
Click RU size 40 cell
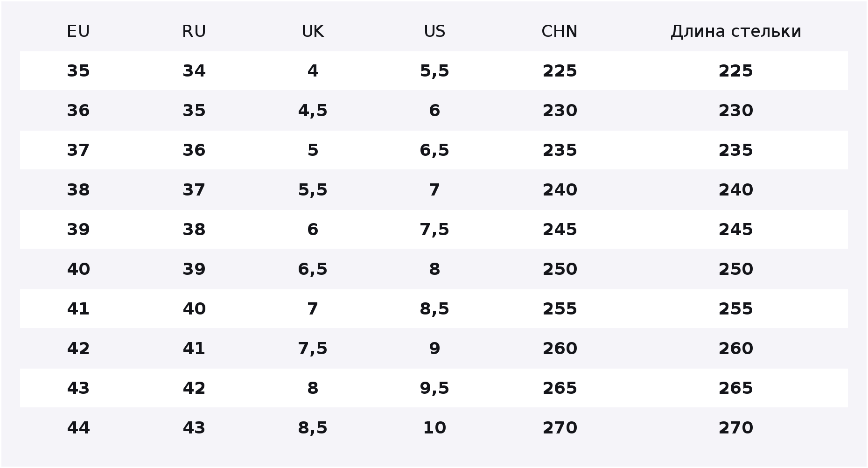[194, 309]
